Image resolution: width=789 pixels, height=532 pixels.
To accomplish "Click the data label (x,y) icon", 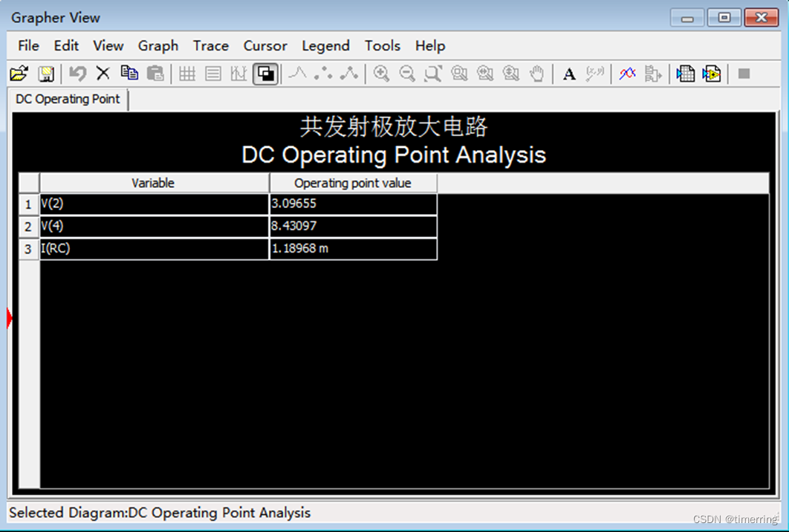I will coord(595,74).
